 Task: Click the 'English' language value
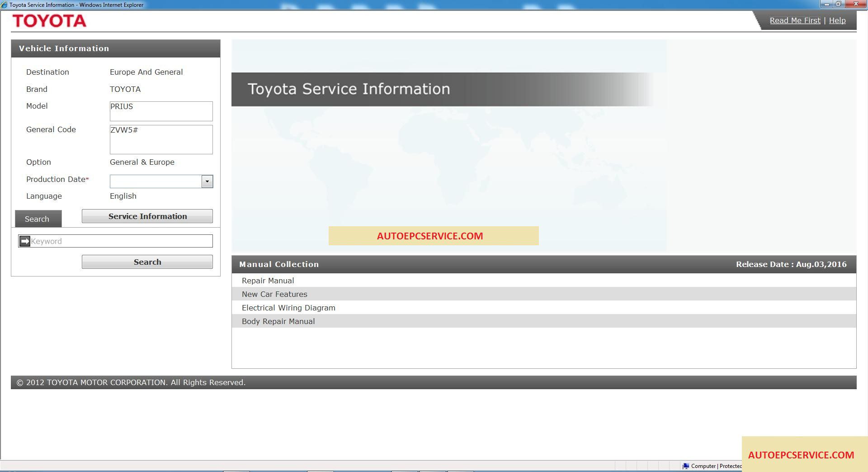tap(123, 196)
